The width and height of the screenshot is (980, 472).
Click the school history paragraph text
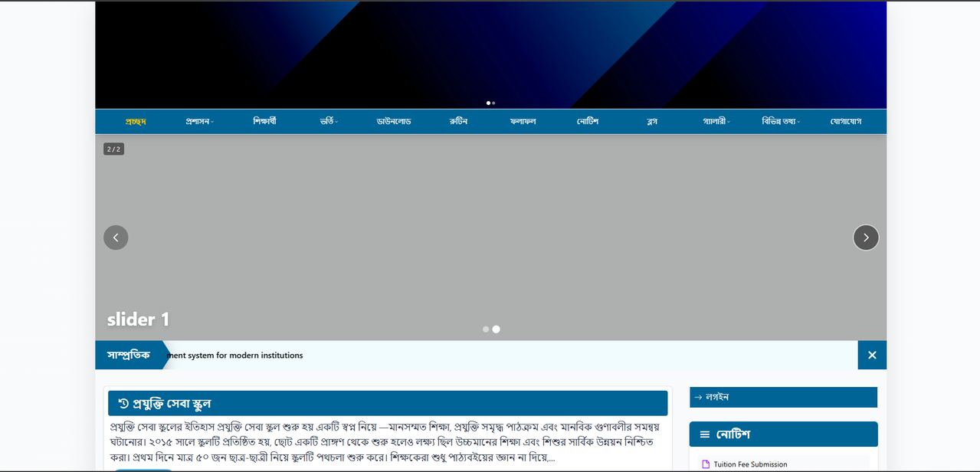click(385, 442)
